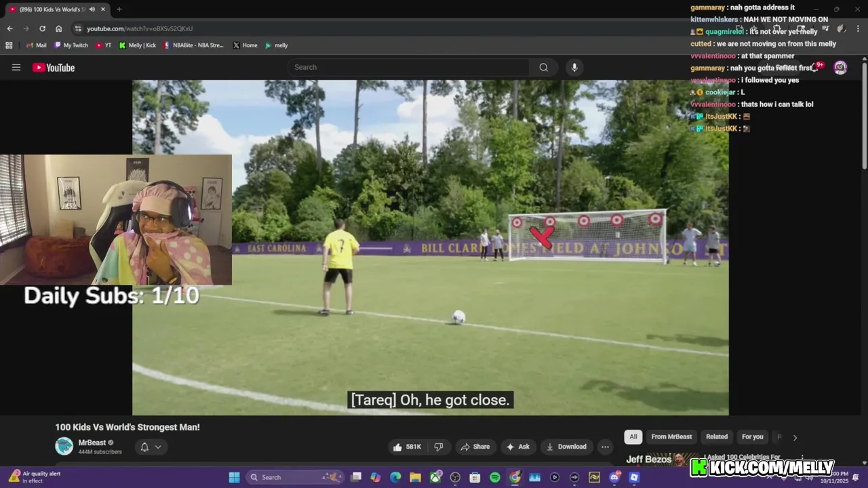This screenshot has height=488, width=868.
Task: Select the youtube.com address bar URL
Action: click(140, 28)
